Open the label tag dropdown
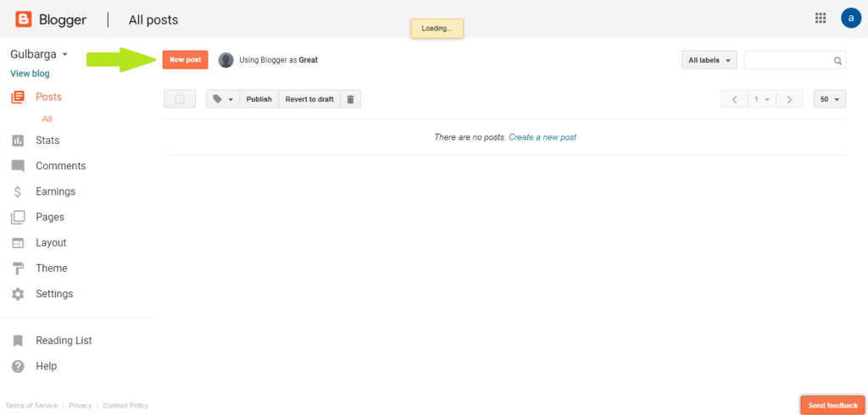 point(223,99)
